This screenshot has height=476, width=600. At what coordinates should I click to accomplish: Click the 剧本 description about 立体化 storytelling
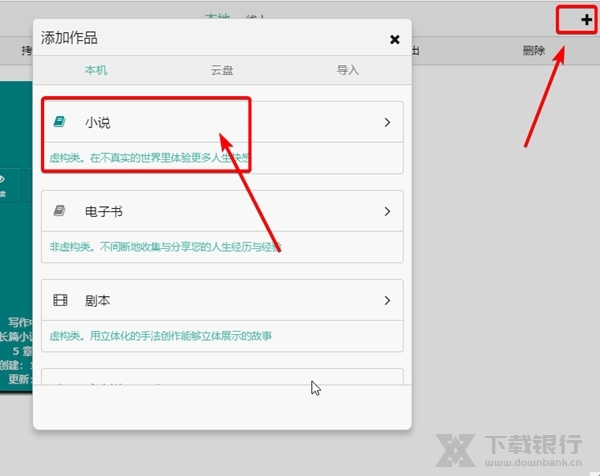pyautogui.click(x=160, y=335)
